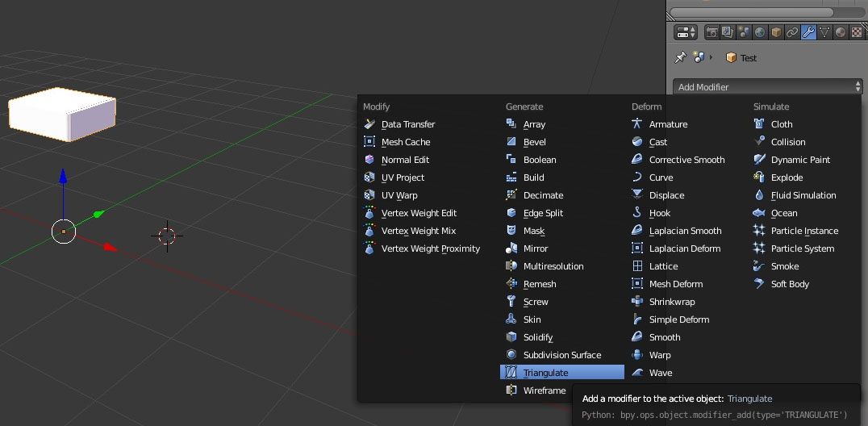Open the Render properties camera tab
The height and width of the screenshot is (426, 868).
tap(712, 32)
